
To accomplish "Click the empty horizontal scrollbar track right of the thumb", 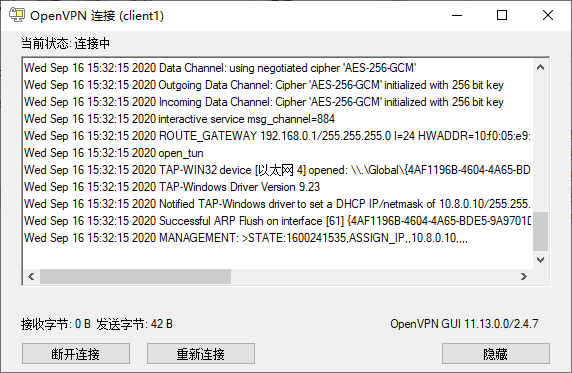I will coord(373,277).
